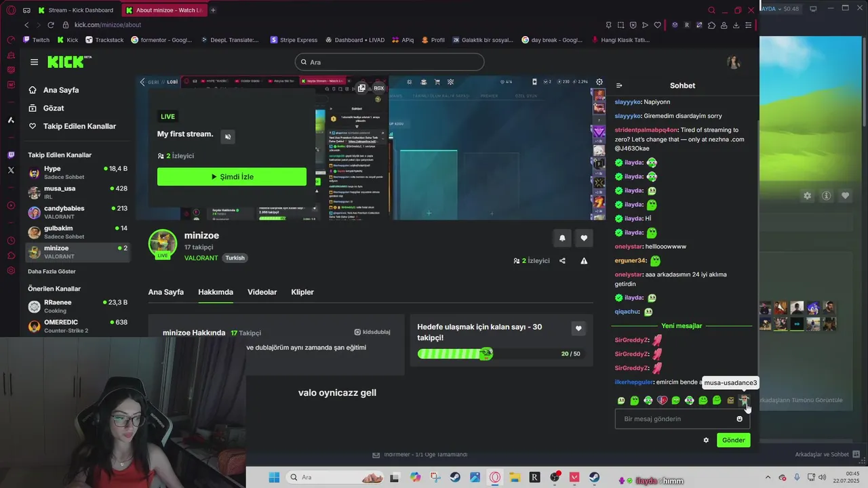Click Windows taskbar search box
The image size is (868, 488).
coord(334,477)
